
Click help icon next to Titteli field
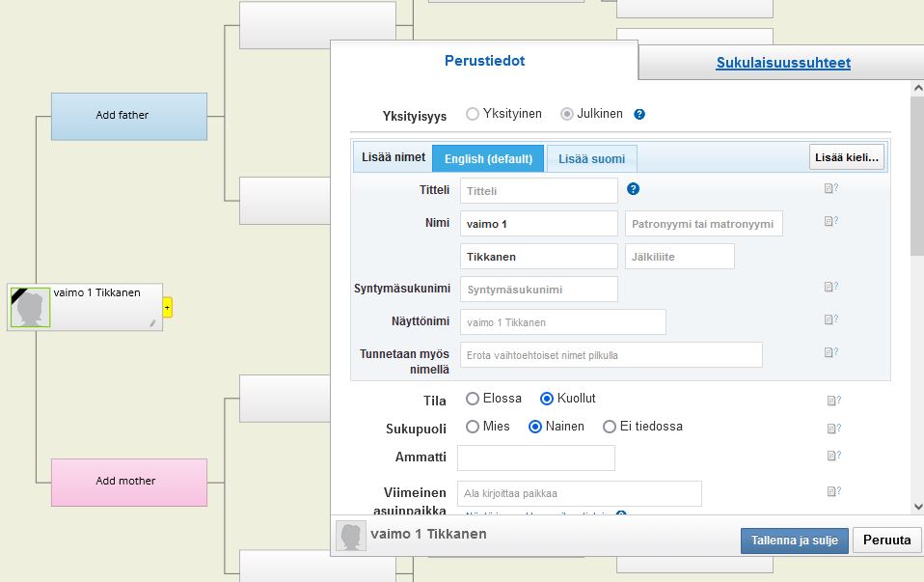tap(633, 189)
